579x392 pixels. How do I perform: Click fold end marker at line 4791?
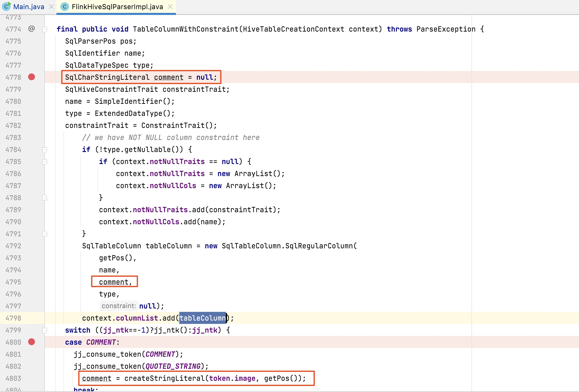45,234
